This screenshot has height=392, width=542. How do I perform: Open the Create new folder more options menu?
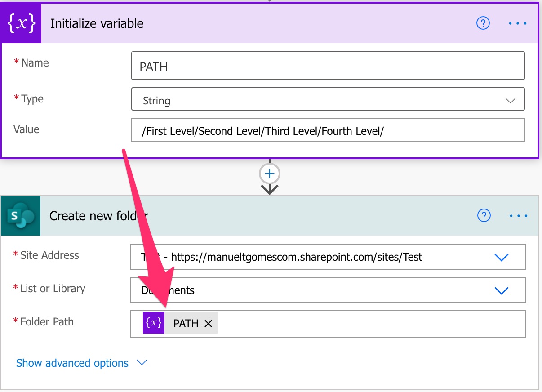tap(517, 215)
